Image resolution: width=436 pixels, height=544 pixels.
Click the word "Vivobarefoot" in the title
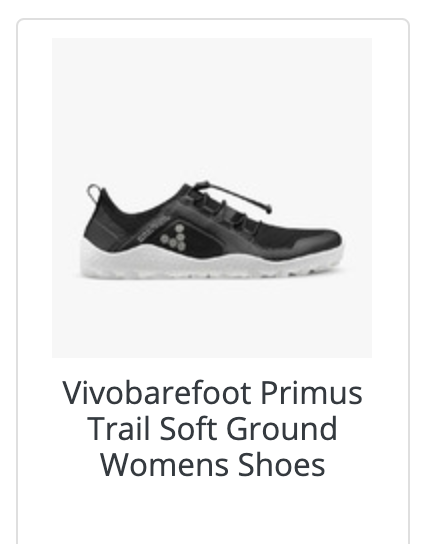coord(157,393)
